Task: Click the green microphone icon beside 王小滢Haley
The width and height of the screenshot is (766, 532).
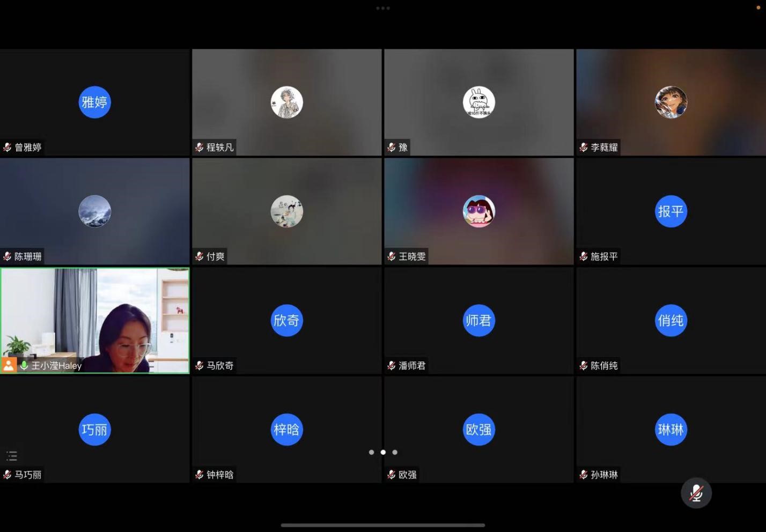Action: pos(24,365)
